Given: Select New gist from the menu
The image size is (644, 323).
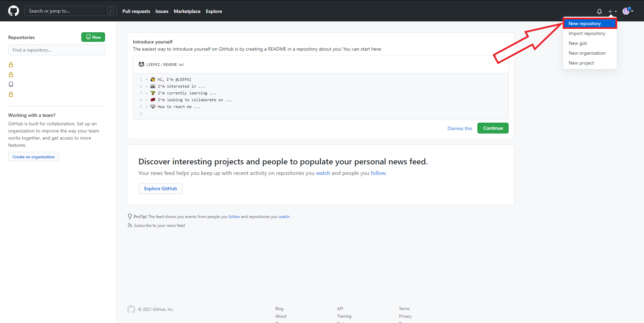Looking at the screenshot, I should tap(590, 43).
